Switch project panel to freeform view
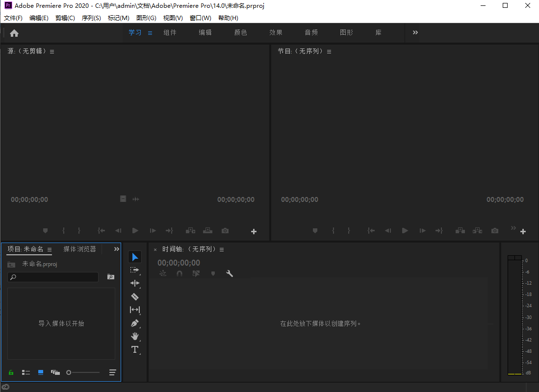This screenshot has height=392, width=539. point(55,372)
